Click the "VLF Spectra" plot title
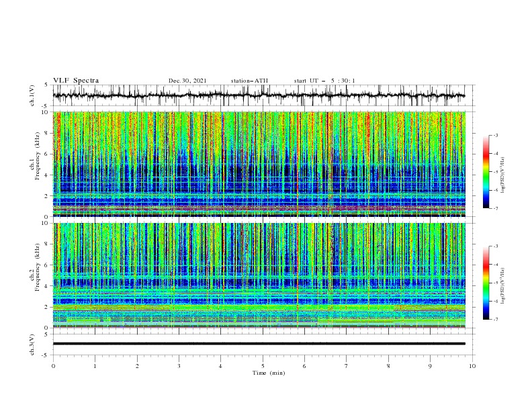 point(76,81)
